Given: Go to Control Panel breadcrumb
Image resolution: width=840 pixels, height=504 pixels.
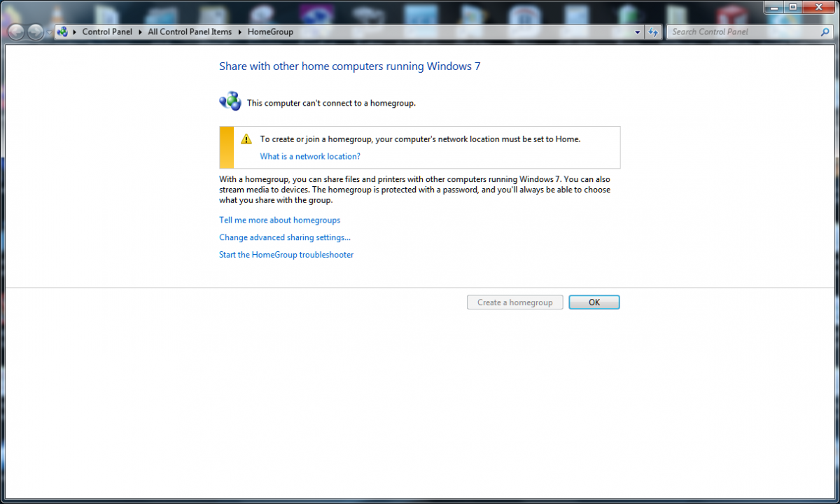Looking at the screenshot, I should point(107,32).
